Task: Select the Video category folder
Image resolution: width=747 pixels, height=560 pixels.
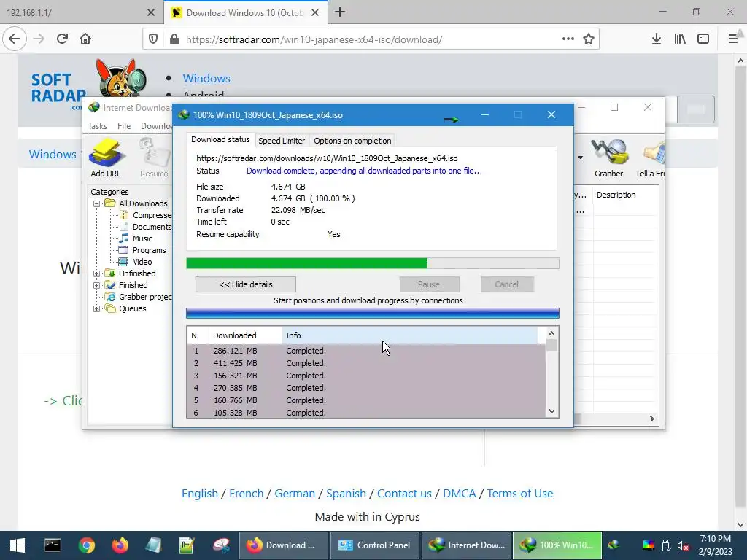Action: (142, 262)
